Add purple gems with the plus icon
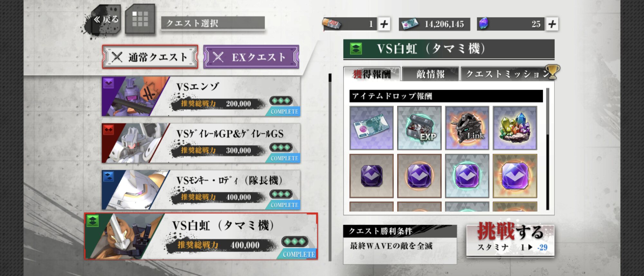644x276 pixels. tap(552, 24)
